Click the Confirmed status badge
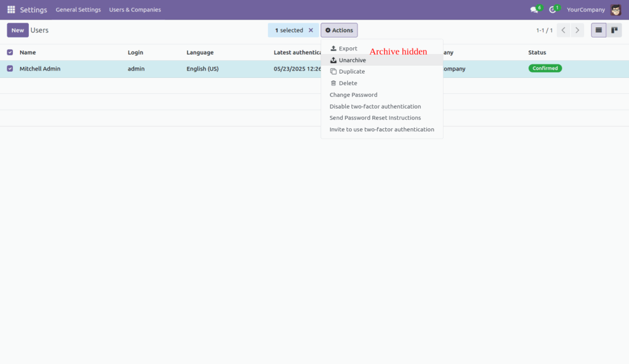 545,68
